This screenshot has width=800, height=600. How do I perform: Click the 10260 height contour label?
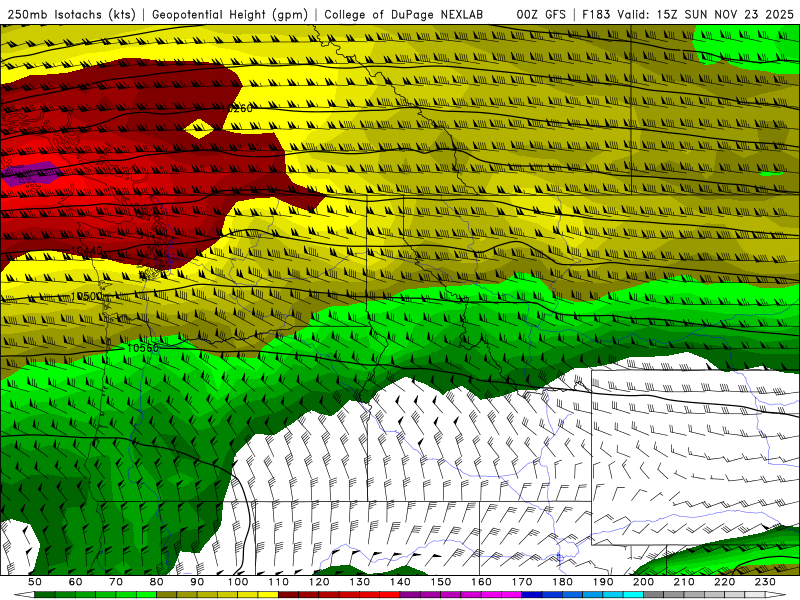pyautogui.click(x=237, y=108)
